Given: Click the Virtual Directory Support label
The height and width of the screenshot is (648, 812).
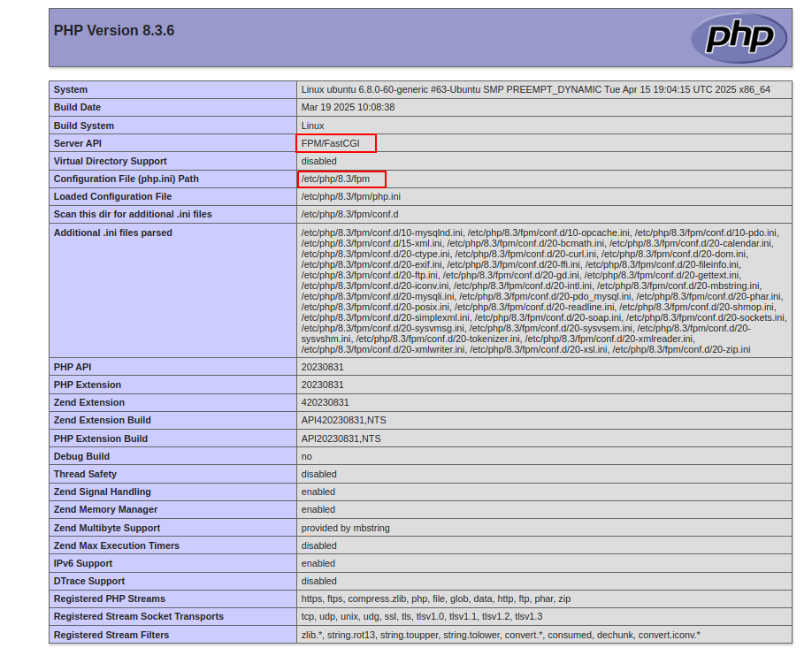Looking at the screenshot, I should point(110,161).
